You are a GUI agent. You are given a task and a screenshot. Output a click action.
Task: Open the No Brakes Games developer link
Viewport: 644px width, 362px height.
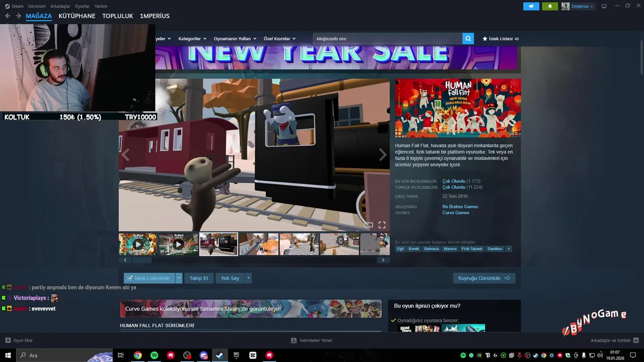(x=460, y=207)
